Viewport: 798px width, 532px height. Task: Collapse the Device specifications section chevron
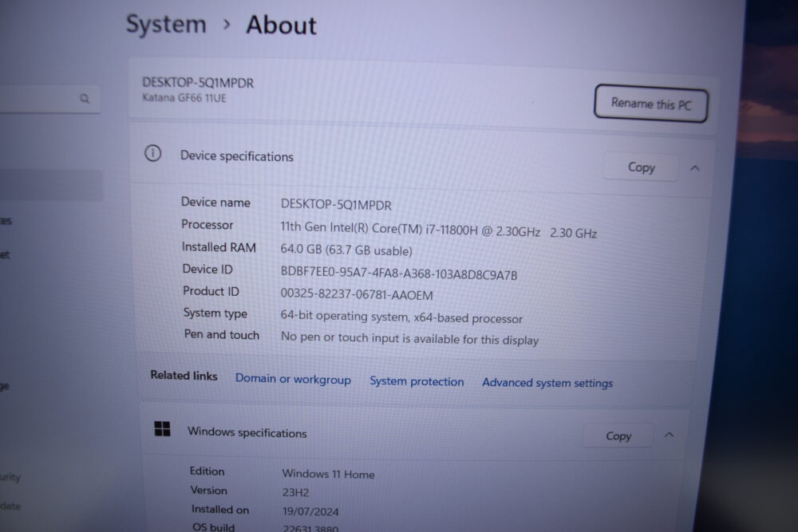[x=695, y=167]
